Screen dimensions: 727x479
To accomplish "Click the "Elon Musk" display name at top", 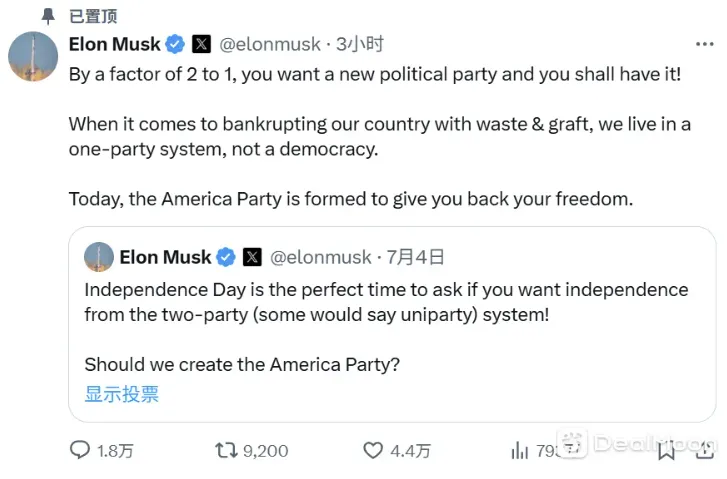I will pyautogui.click(x=114, y=44).
